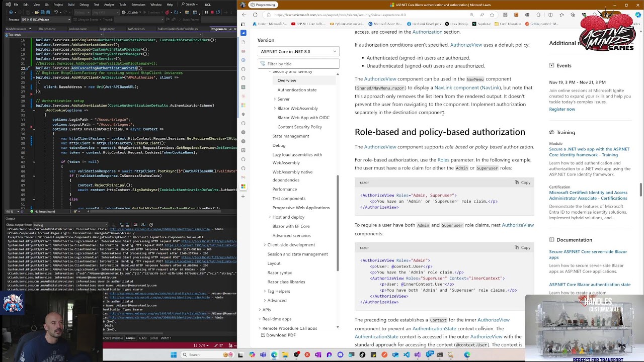This screenshot has height=362, width=644.
Task: Open TikTok from the taskbar
Action: (362, 354)
